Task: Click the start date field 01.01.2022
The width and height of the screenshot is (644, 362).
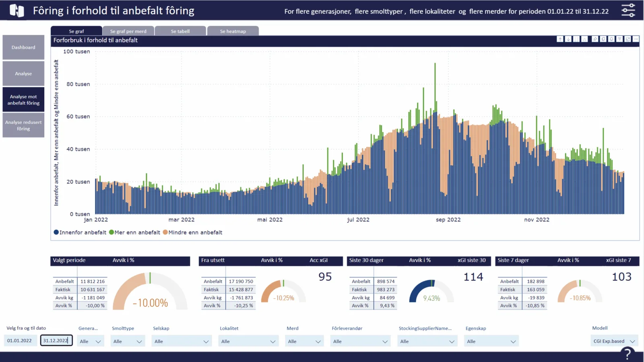Action: point(21,341)
